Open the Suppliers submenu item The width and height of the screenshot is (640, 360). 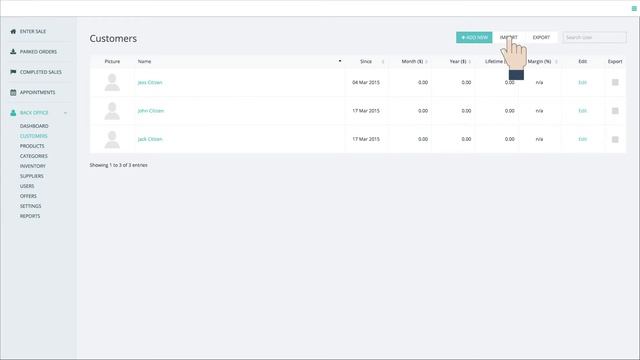point(32,176)
